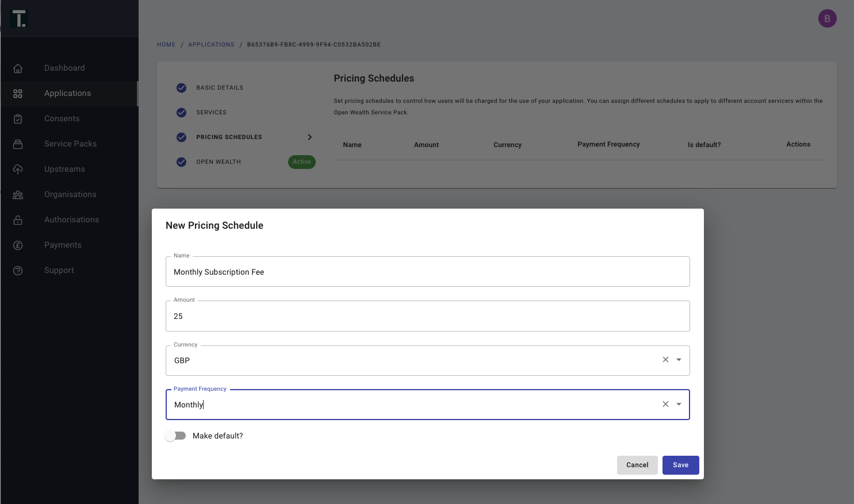
Task: Cancel the new pricing schedule dialog
Action: coord(637,465)
